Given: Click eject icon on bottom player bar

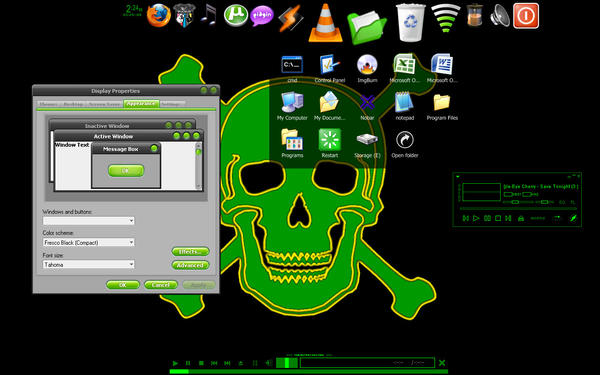Looking at the screenshot, I should click(x=241, y=363).
